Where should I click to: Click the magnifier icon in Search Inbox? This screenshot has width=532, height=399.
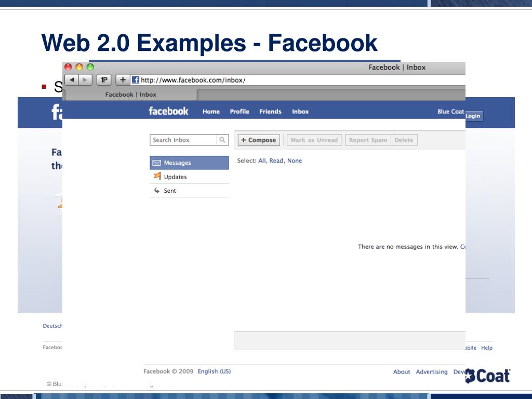click(x=222, y=140)
